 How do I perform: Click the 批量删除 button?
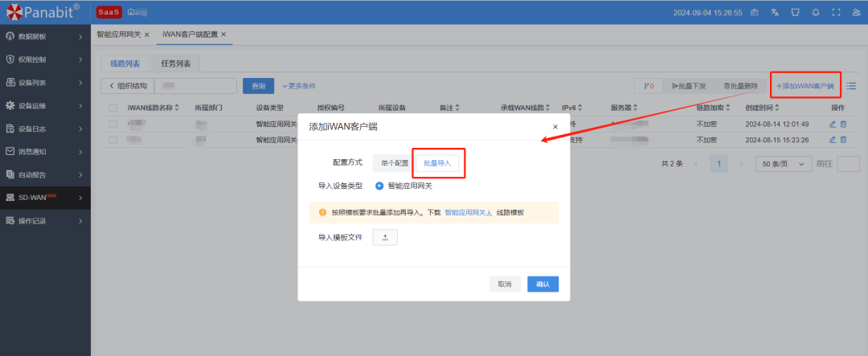(x=741, y=86)
